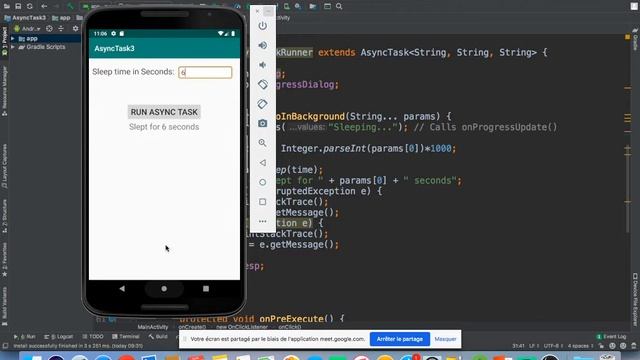Open the Logcat tool window tab

58,337
